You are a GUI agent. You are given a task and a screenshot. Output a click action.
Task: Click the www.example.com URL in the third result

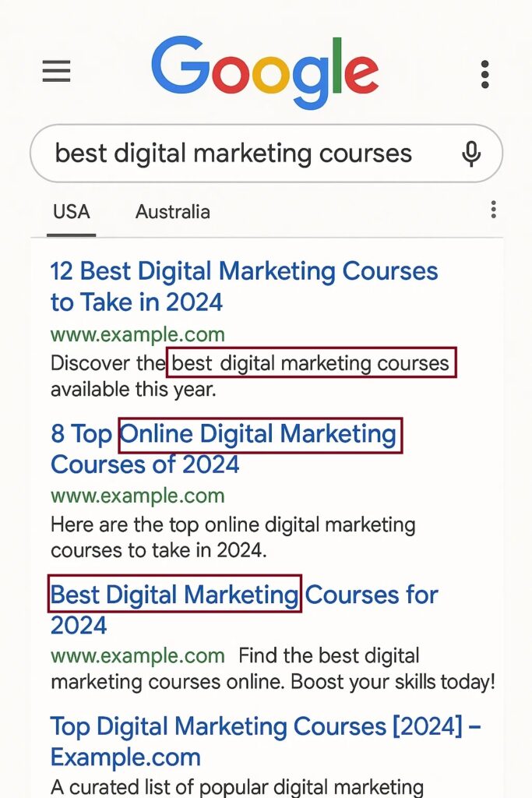[138, 655]
